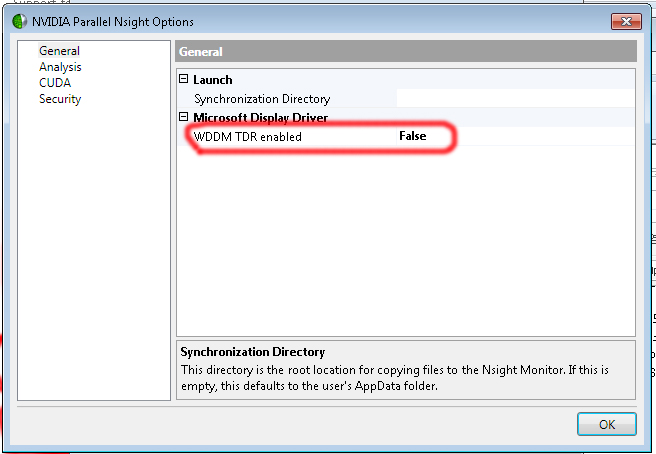The width and height of the screenshot is (656, 454).
Task: Collapse the Microsoft Display Driver section
Action: 183,118
